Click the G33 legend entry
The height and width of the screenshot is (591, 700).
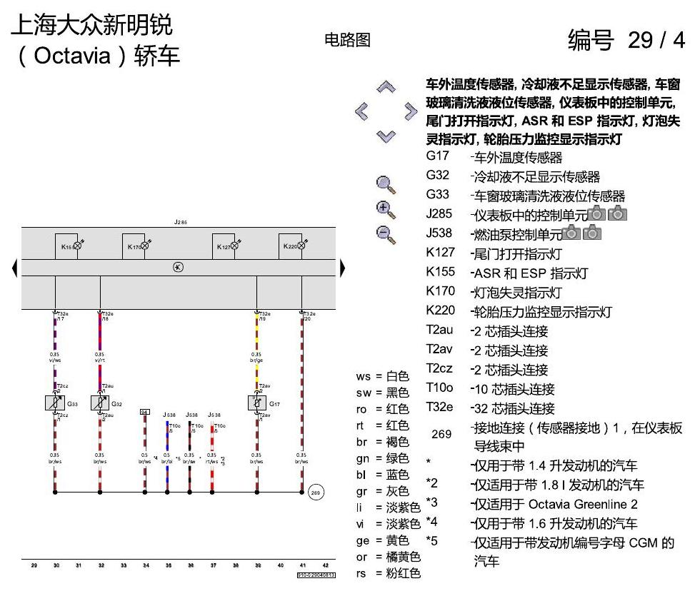[x=526, y=196]
